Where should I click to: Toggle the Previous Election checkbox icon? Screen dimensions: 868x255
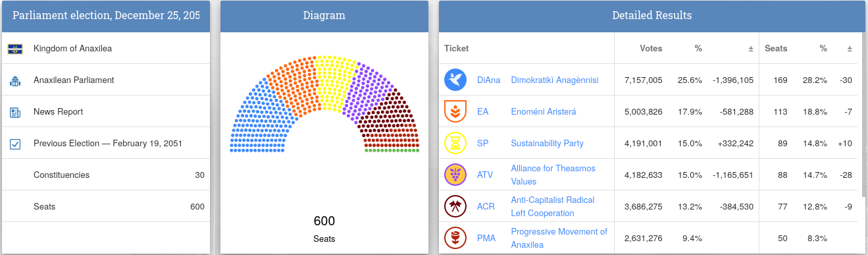(x=15, y=144)
